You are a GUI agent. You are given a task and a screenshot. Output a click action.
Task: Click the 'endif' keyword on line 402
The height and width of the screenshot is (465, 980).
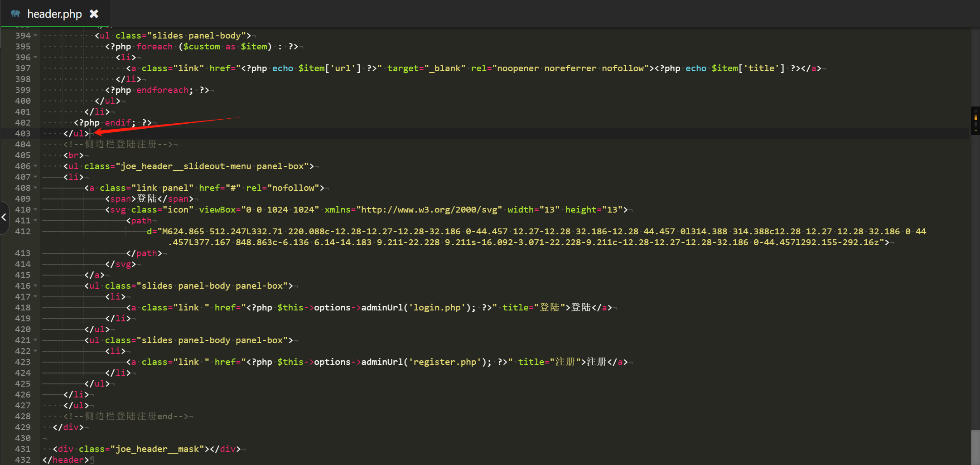[118, 122]
